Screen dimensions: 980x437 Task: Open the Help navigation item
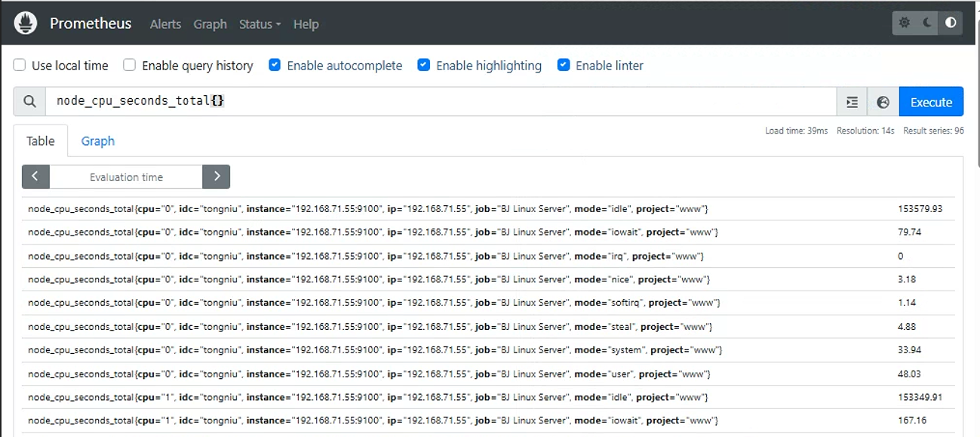pyautogui.click(x=306, y=24)
